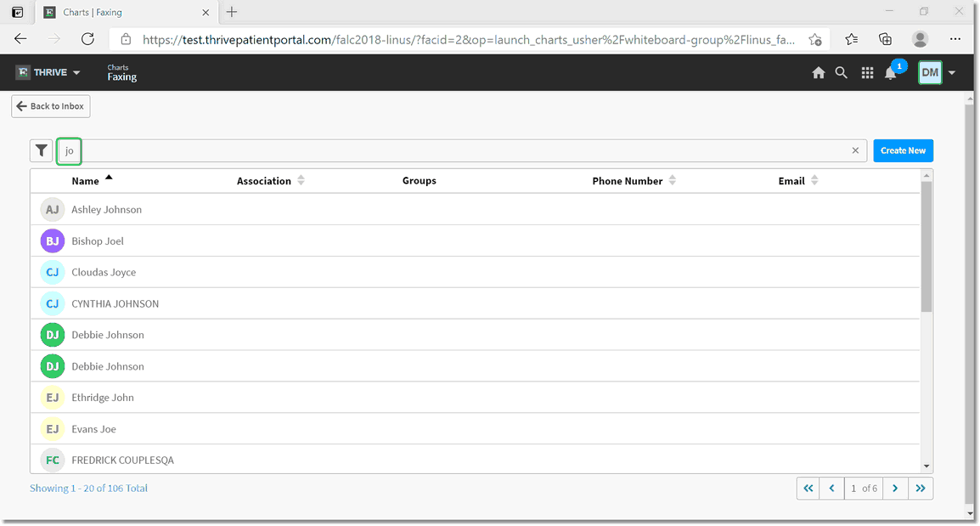This screenshot has height=526, width=980.
Task: Go to next page of results
Action: pos(895,489)
